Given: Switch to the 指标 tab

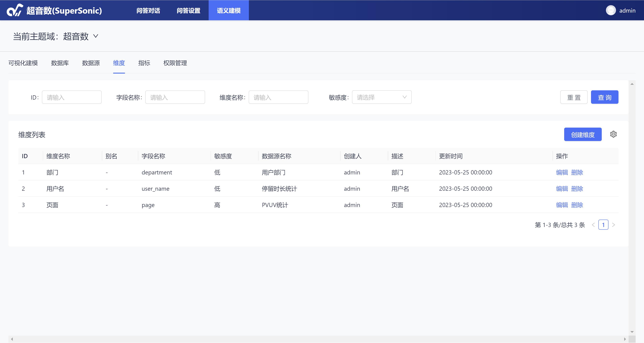Looking at the screenshot, I should pos(144,63).
